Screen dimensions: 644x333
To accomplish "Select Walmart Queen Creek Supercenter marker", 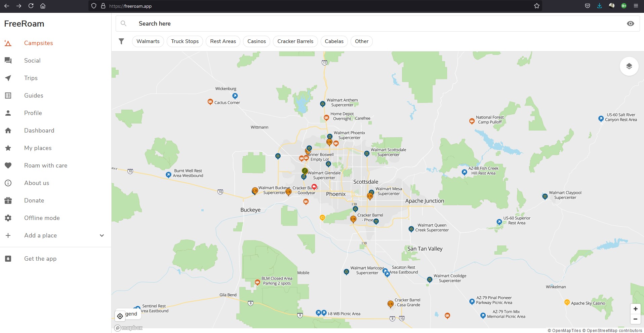I will [411, 229].
